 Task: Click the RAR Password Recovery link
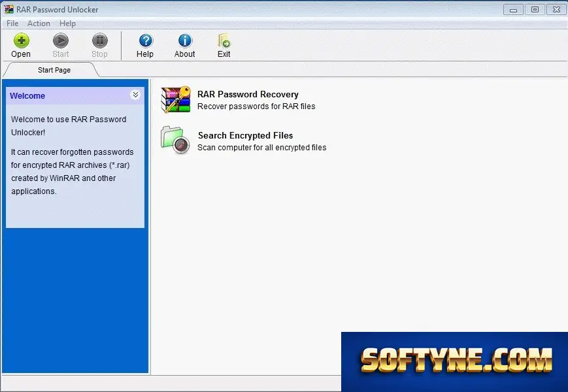coord(248,95)
